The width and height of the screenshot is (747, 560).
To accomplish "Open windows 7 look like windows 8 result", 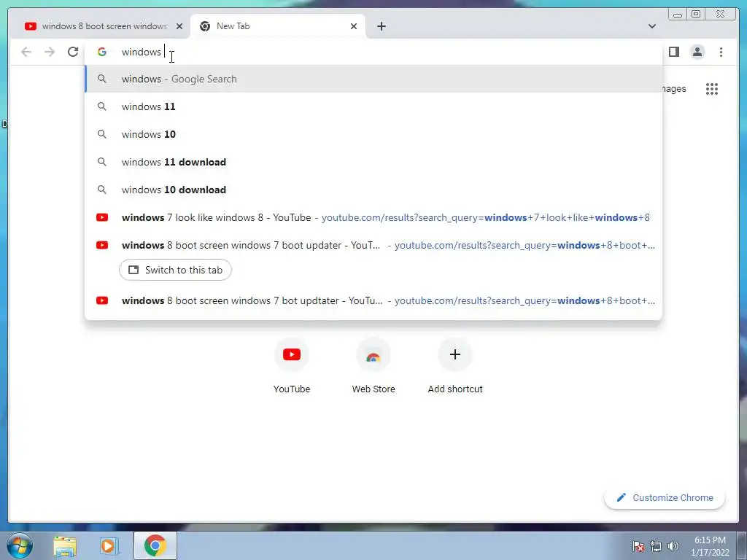I will tap(373, 217).
